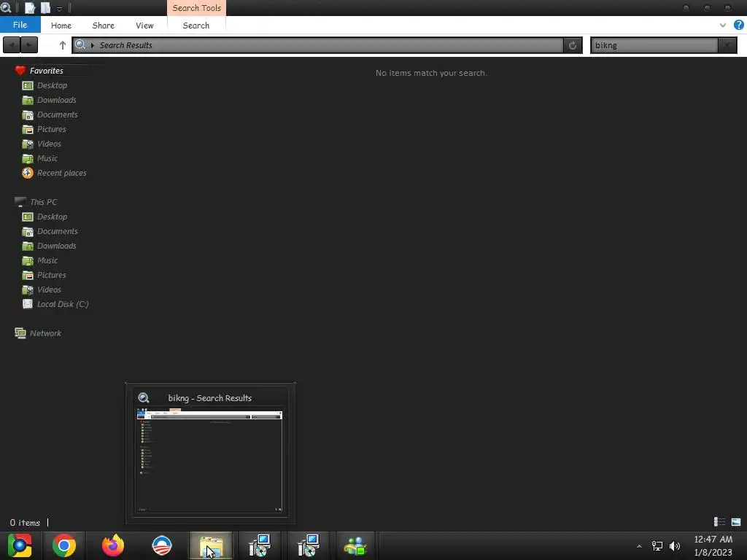The height and width of the screenshot is (560, 747).
Task: Open Recent places
Action: coord(62,173)
